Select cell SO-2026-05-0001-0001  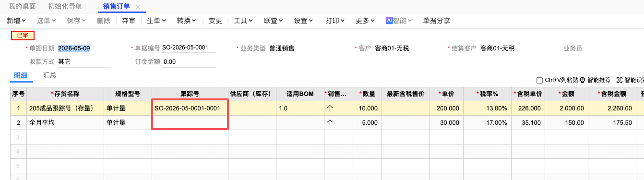click(x=190, y=108)
